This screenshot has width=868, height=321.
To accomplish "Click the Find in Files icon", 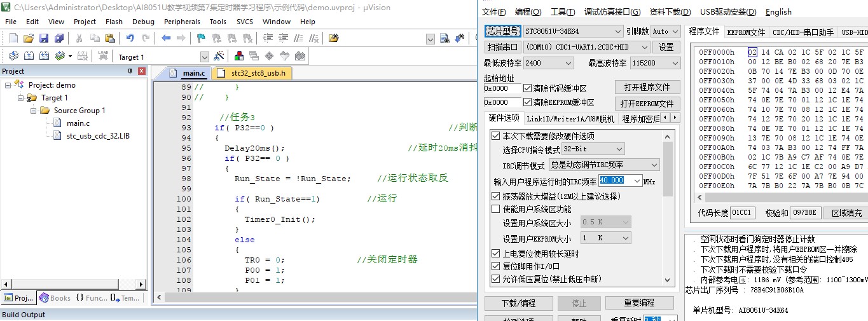I will [x=333, y=38].
